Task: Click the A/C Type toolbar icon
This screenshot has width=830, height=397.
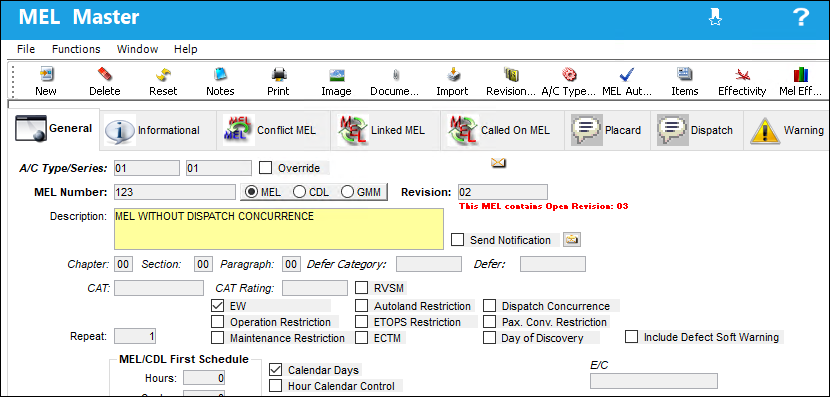Action: click(569, 74)
